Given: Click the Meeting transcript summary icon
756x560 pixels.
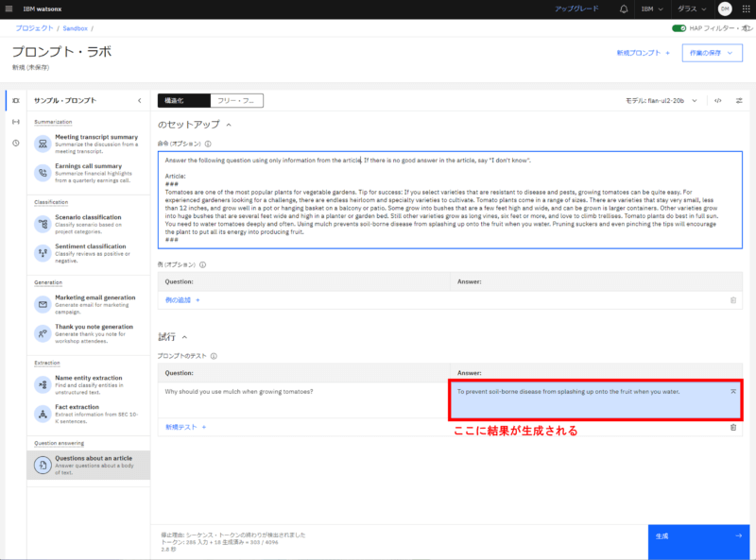Looking at the screenshot, I should 43,144.
